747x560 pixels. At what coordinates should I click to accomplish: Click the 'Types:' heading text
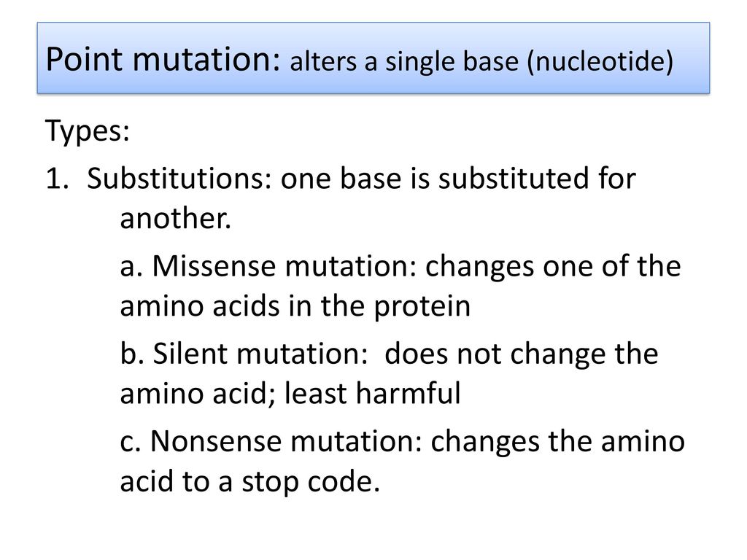[88, 131]
